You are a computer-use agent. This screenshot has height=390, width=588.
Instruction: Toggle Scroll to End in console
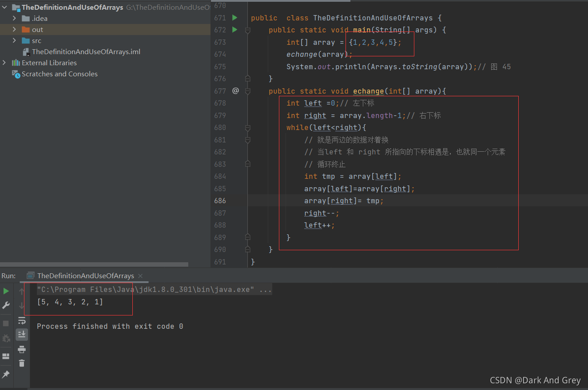pyautogui.click(x=22, y=335)
